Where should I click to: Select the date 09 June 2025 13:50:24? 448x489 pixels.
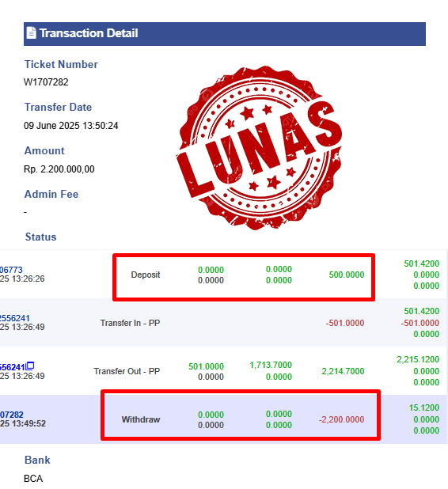coord(70,126)
